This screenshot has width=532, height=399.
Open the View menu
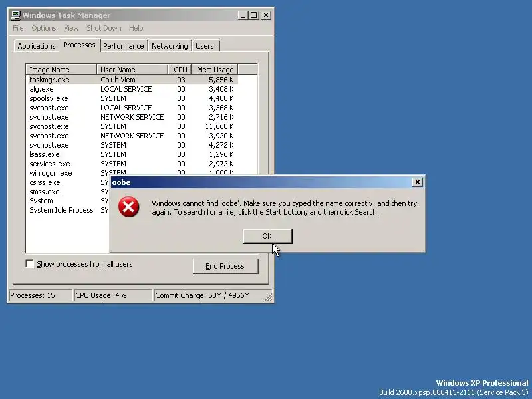click(71, 28)
